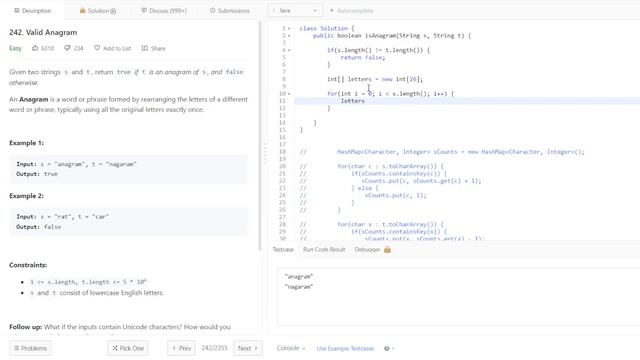Click the 'return false;' line in editor
640x360 pixels.
[x=363, y=58]
